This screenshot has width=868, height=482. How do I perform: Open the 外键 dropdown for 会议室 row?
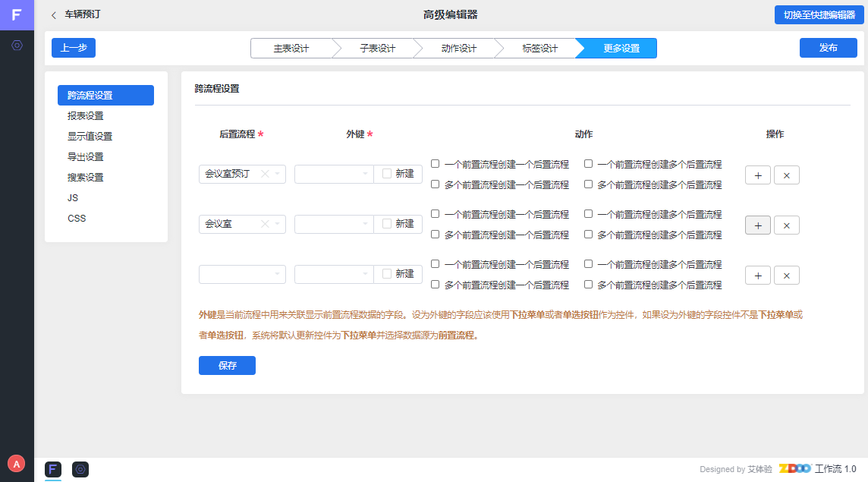pyautogui.click(x=334, y=224)
